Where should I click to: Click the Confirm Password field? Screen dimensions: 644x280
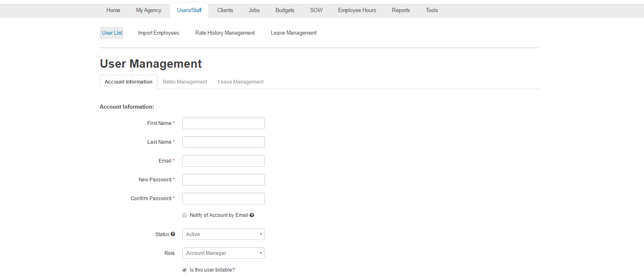224,199
